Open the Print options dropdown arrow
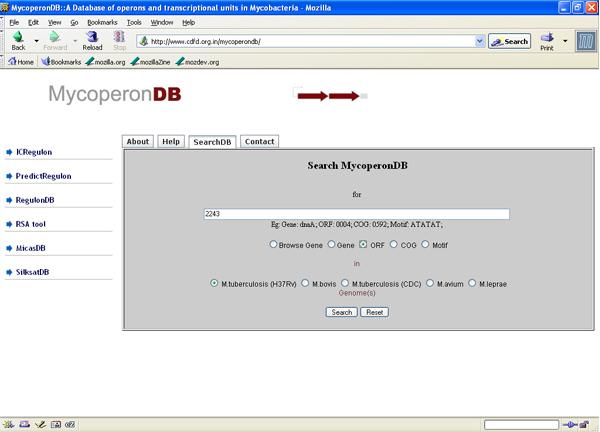The image size is (600, 432). point(565,41)
